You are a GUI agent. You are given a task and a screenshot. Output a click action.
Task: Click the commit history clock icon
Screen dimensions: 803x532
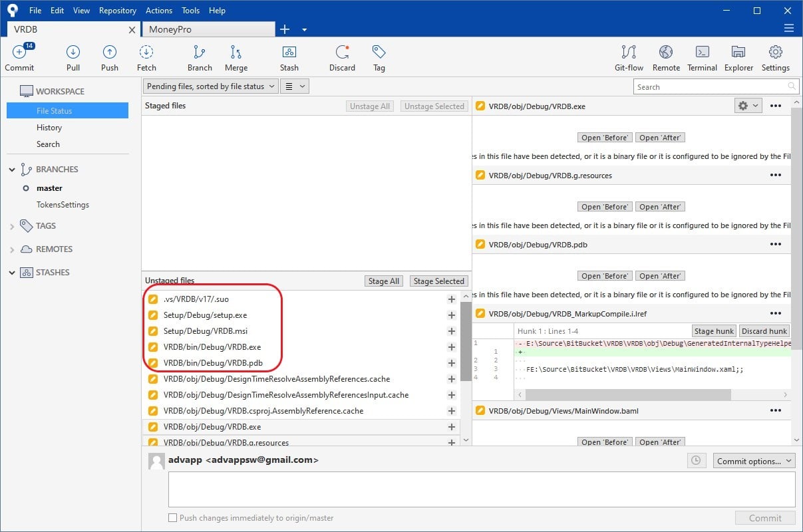(x=695, y=460)
